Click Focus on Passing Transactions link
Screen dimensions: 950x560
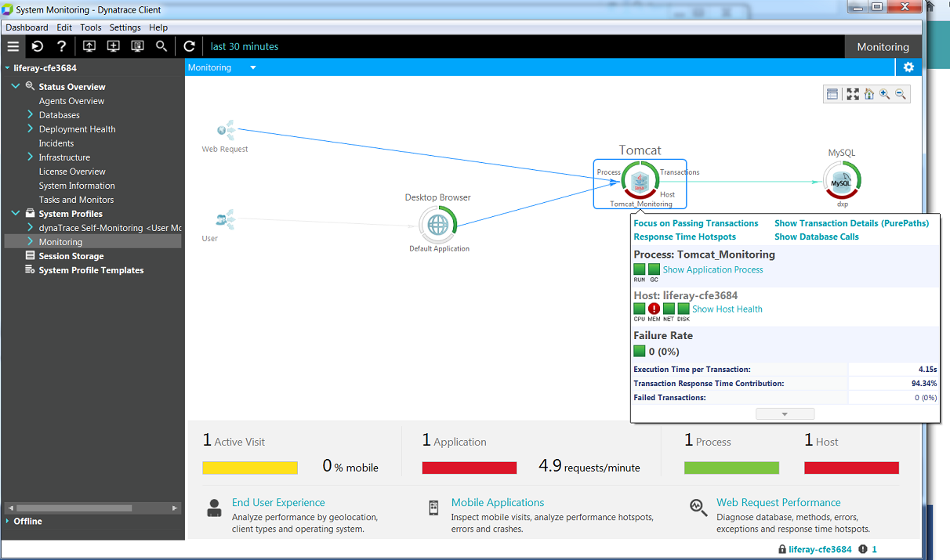tap(696, 223)
